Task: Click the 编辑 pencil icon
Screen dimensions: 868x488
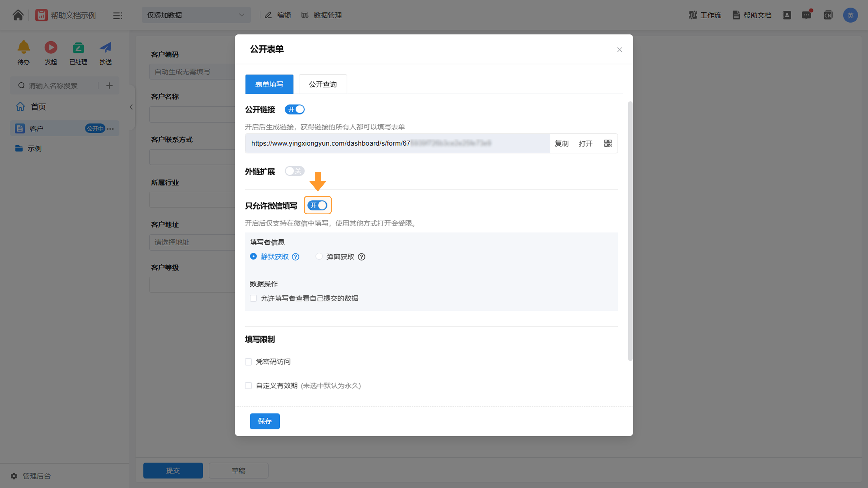Action: [268, 15]
